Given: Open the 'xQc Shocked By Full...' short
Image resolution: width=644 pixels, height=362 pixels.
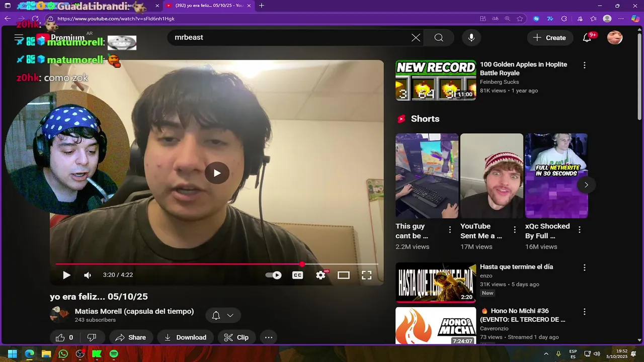Looking at the screenshot, I should click(556, 176).
